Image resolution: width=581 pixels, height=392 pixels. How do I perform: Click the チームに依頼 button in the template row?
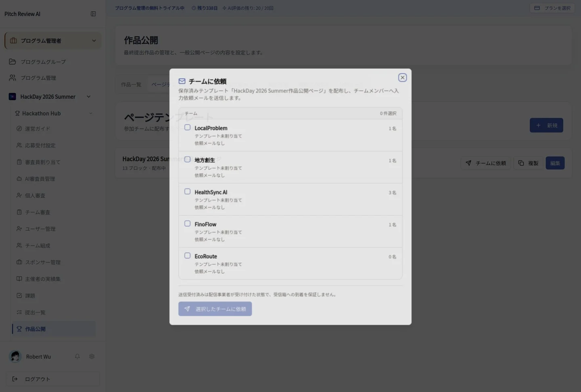tap(486, 163)
